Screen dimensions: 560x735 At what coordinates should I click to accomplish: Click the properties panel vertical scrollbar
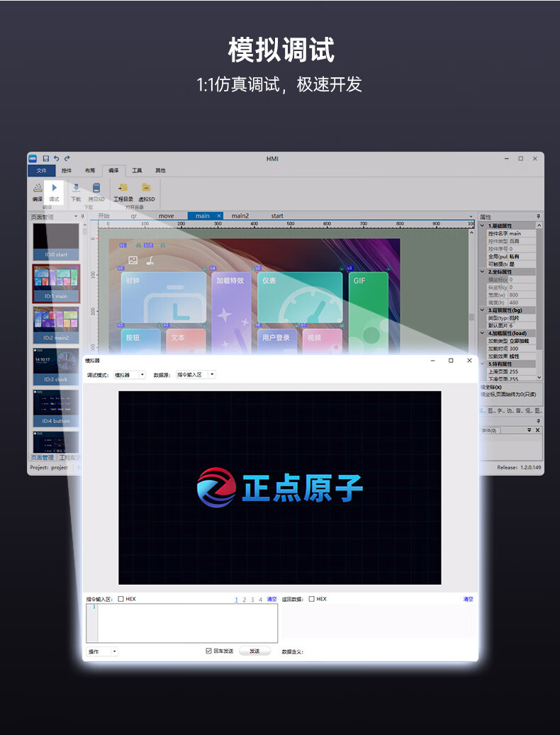pyautogui.click(x=539, y=301)
